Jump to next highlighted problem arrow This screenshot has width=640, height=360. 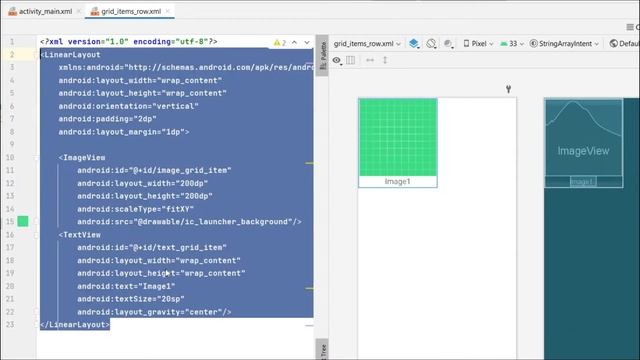[307, 42]
